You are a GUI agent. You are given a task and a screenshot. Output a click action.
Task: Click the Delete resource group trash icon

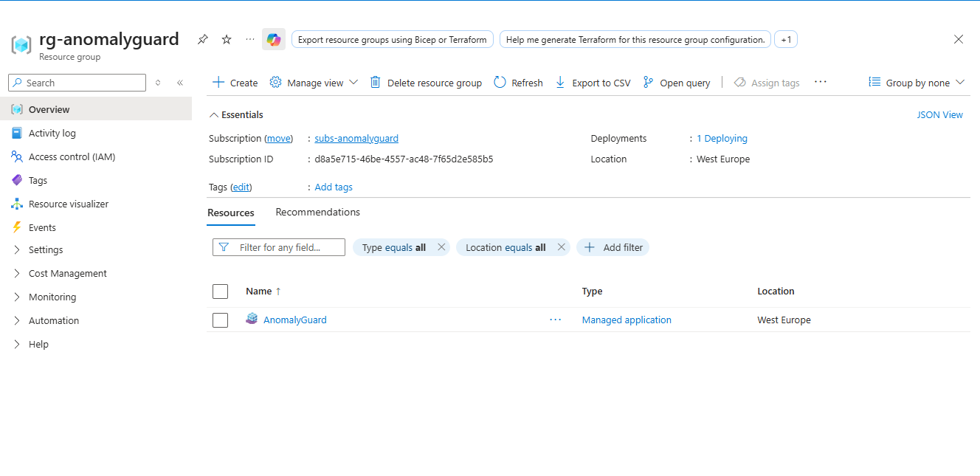click(376, 83)
